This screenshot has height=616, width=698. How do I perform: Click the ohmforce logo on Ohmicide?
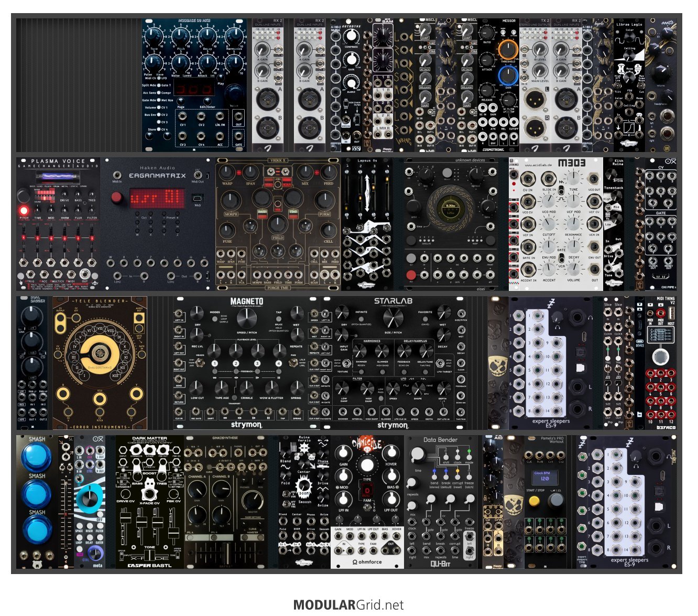(367, 562)
